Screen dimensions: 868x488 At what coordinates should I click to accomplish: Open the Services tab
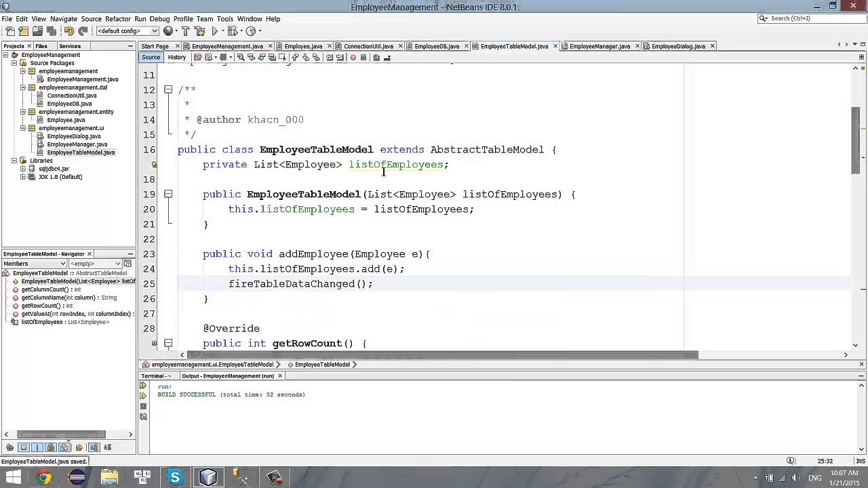(x=70, y=46)
